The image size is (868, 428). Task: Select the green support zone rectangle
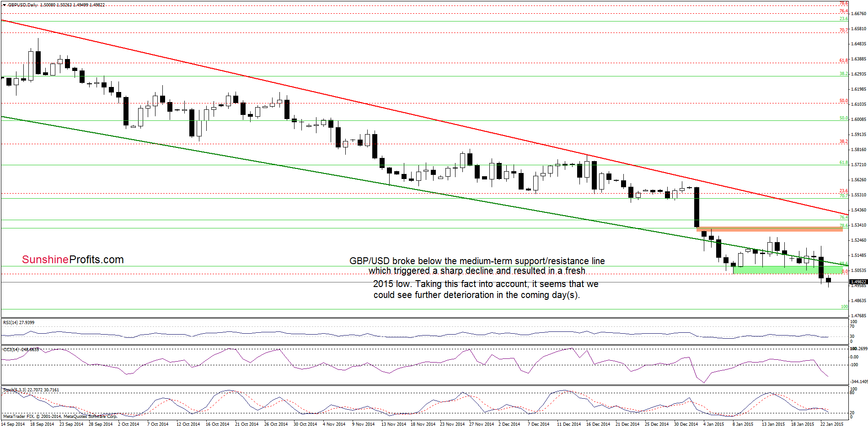[788, 270]
